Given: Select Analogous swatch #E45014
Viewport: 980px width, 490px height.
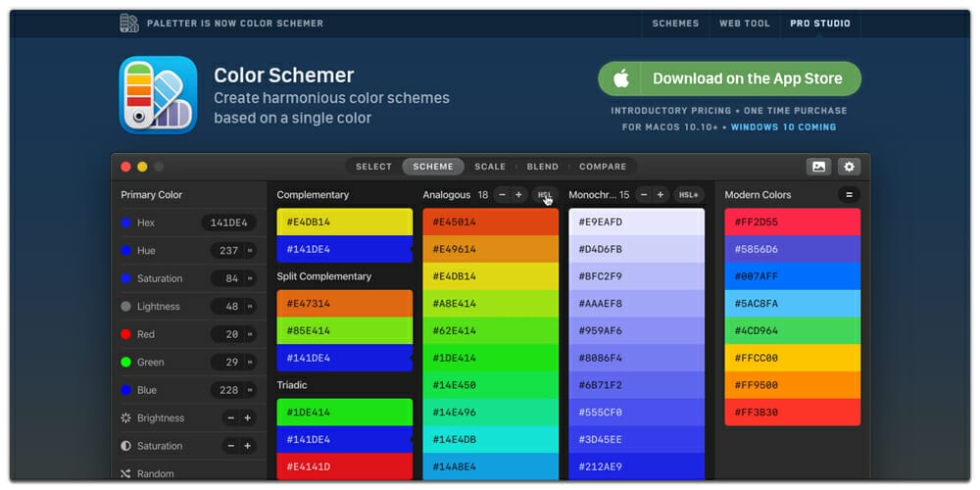Looking at the screenshot, I should [x=491, y=221].
